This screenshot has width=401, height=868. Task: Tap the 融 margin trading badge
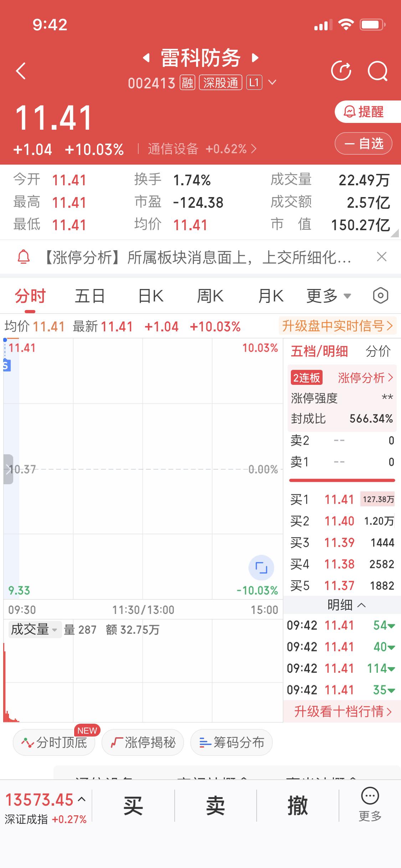click(187, 83)
